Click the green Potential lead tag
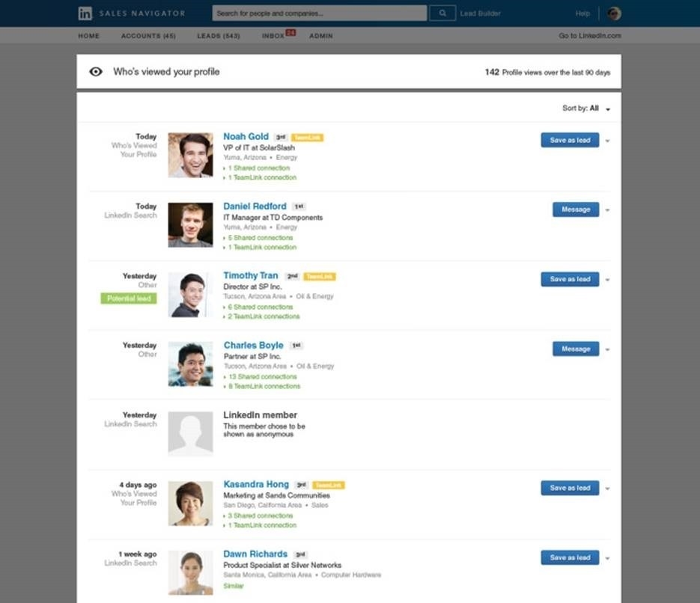This screenshot has width=700, height=603. click(x=127, y=299)
